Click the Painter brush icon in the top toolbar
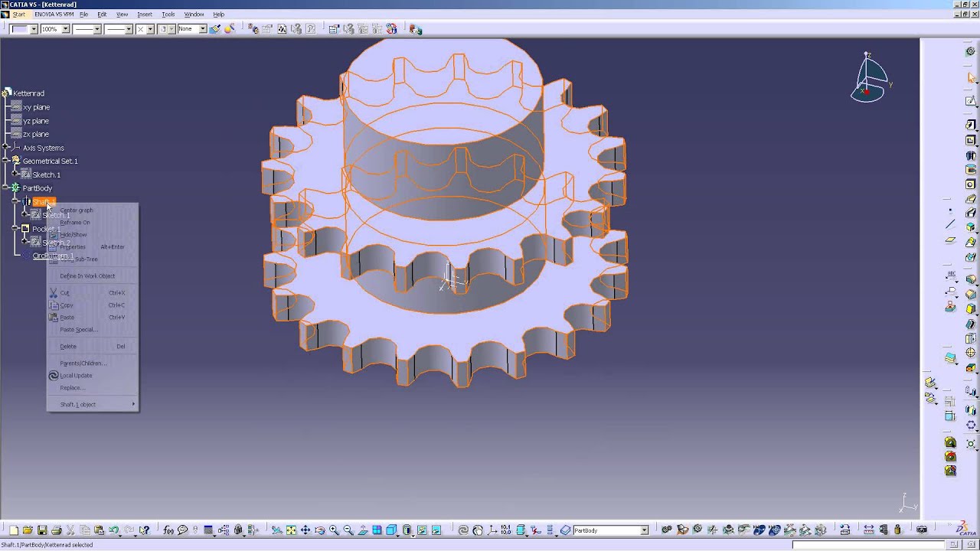Screen dimensions: 980x551 coord(214,29)
